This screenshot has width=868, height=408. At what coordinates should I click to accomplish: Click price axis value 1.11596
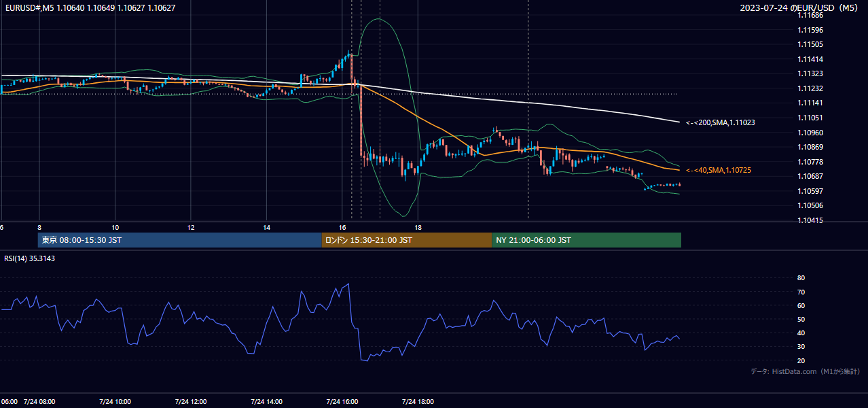pos(810,30)
